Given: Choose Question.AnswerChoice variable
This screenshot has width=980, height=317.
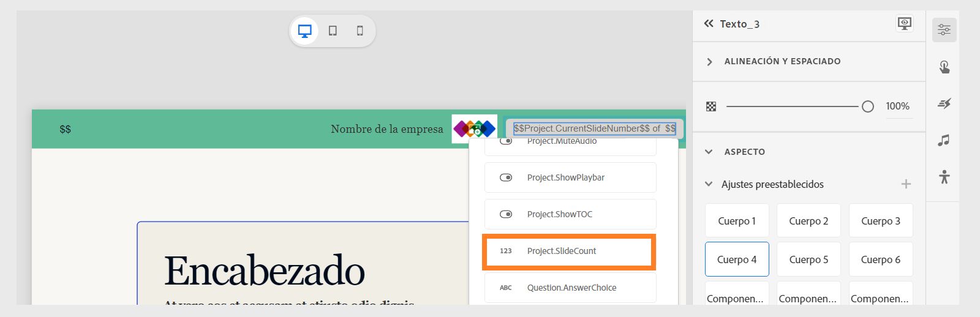Looking at the screenshot, I should coord(570,288).
